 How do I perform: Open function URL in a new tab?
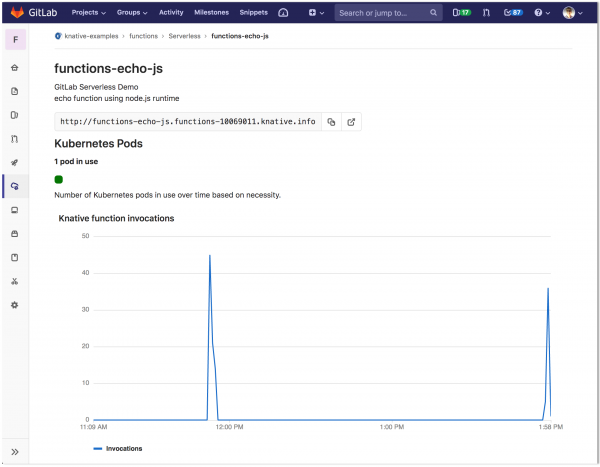351,122
